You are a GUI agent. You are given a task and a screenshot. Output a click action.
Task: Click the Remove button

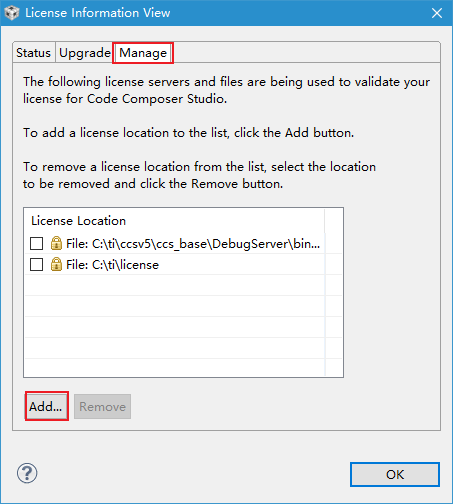[102, 406]
